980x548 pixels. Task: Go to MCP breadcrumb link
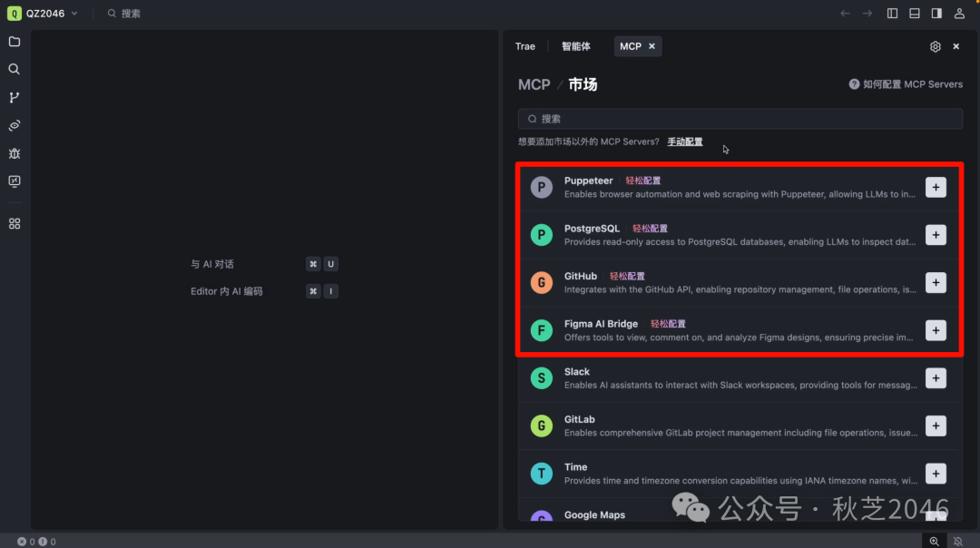point(534,84)
